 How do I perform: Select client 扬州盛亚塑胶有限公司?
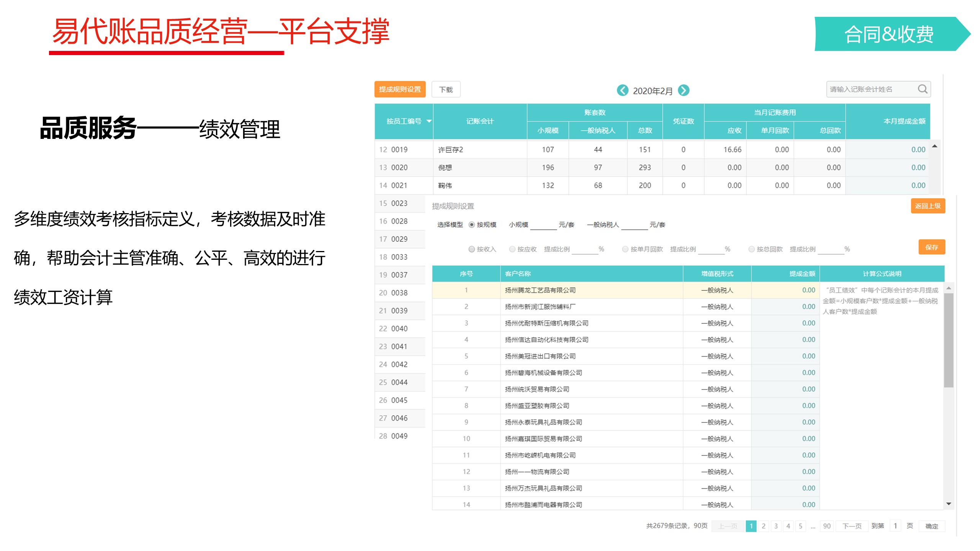point(537,406)
